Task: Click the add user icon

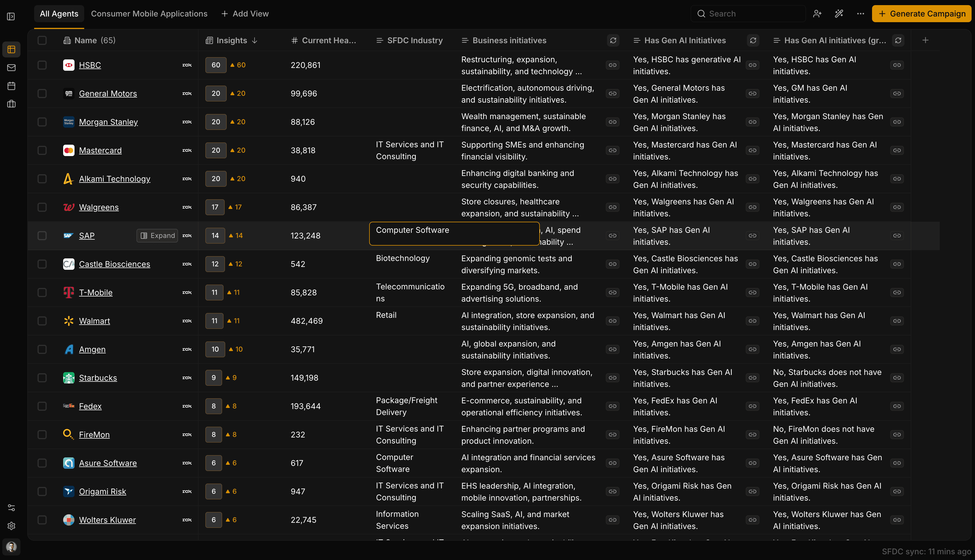Action: (x=817, y=14)
